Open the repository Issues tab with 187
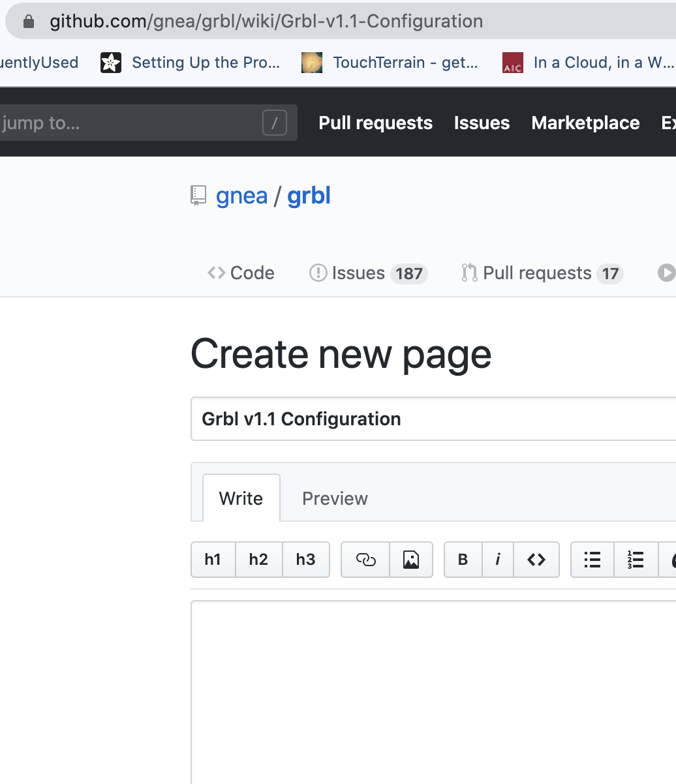The width and height of the screenshot is (676, 784). point(368,273)
